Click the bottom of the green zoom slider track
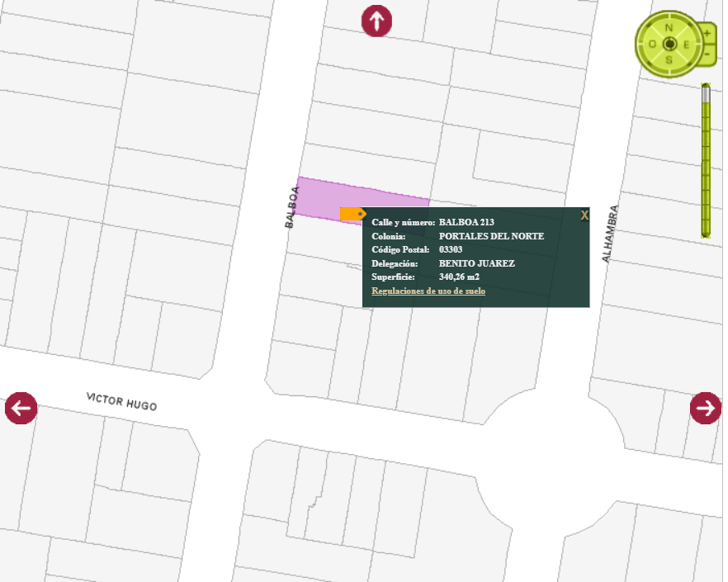 pyautogui.click(x=706, y=232)
